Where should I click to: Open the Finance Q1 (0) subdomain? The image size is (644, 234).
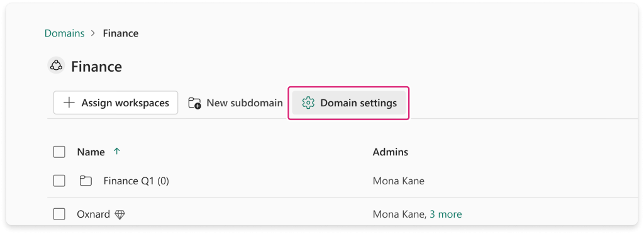pyautogui.click(x=136, y=181)
